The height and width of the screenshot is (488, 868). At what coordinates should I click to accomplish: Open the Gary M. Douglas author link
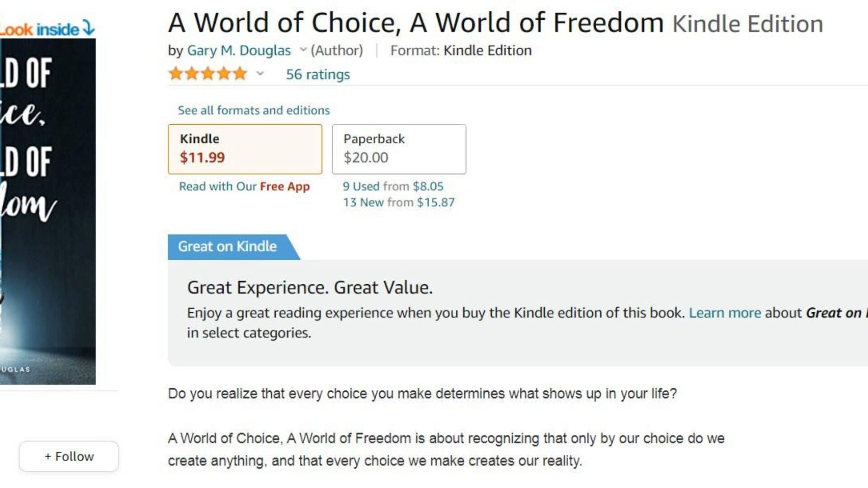click(239, 50)
